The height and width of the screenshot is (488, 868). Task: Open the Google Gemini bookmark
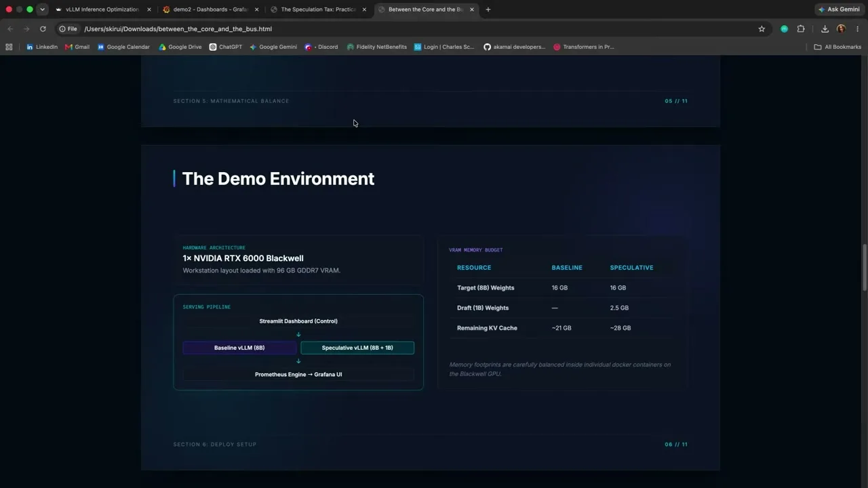click(273, 47)
